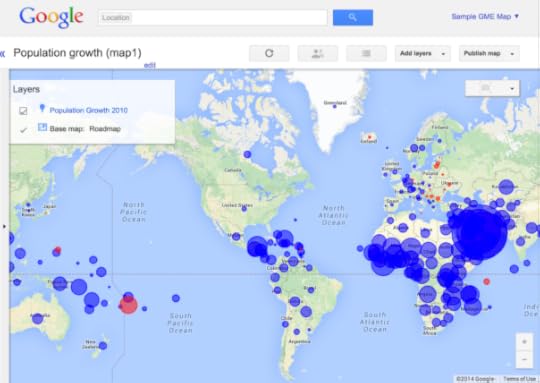Toggle the Population Growth 2010 layer checkbox
540x383 pixels.
(x=23, y=111)
